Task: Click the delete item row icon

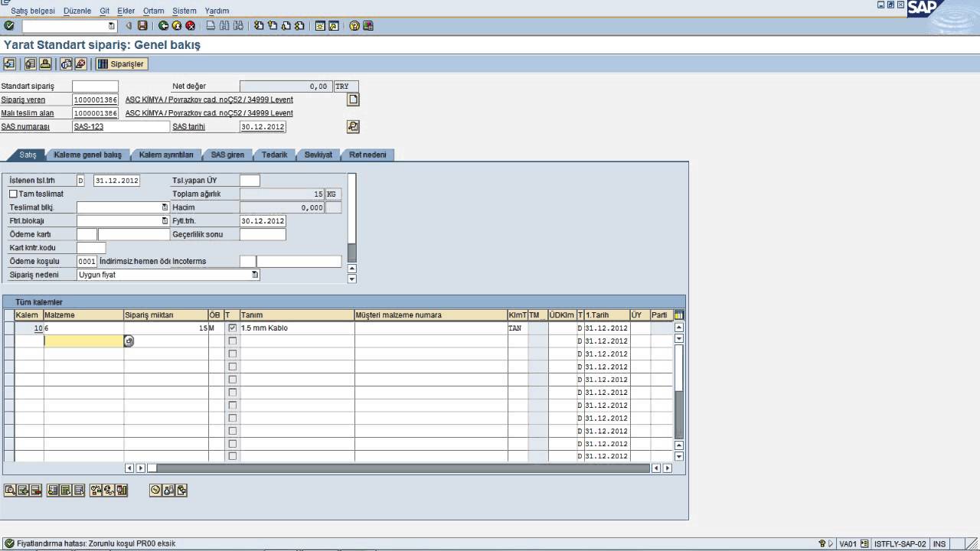Action: click(36, 491)
